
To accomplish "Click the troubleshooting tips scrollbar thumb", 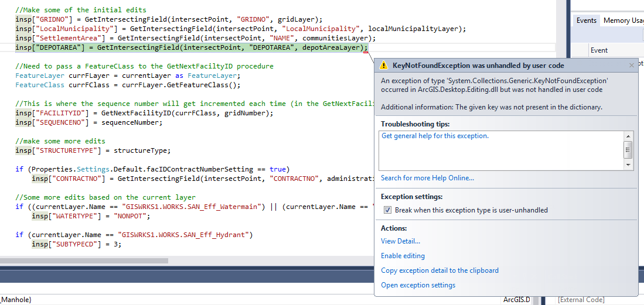I will click(x=628, y=149).
